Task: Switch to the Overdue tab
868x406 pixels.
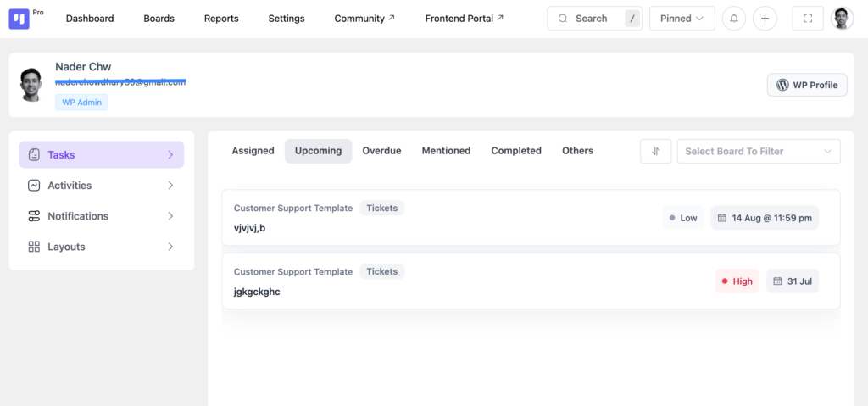Action: (x=382, y=151)
